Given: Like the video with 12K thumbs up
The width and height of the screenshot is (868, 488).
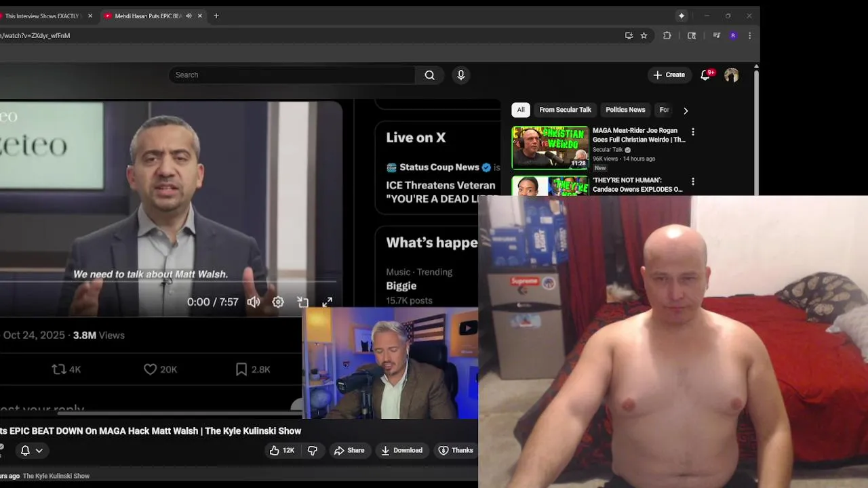Looking at the screenshot, I should click(x=282, y=450).
